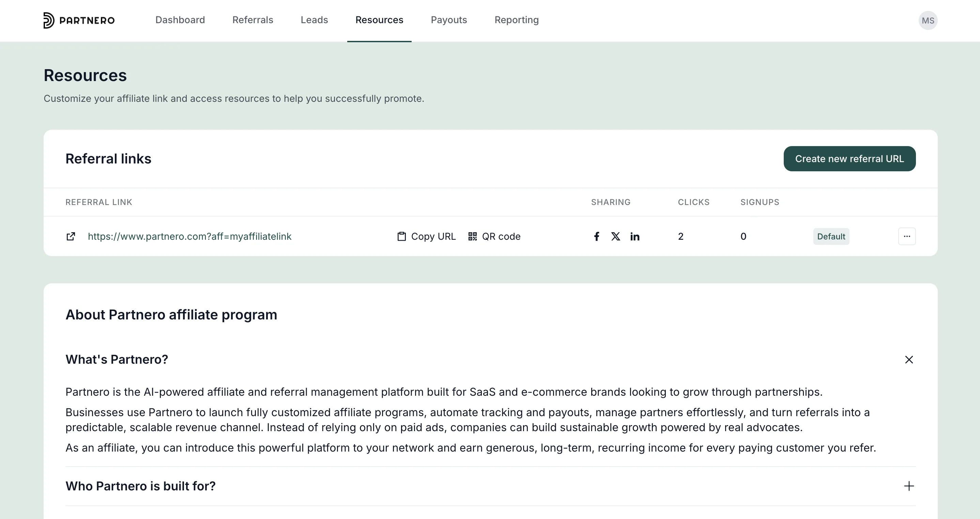The image size is (980, 519).
Task: Share referral link on Facebook
Action: [597, 236]
